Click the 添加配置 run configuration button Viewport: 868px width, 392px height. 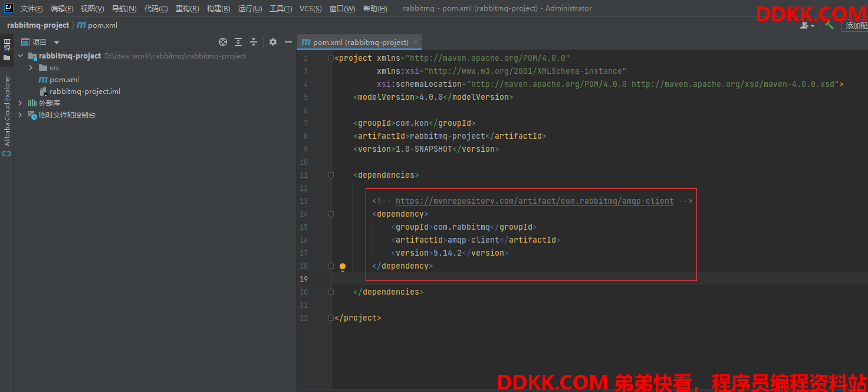click(855, 25)
